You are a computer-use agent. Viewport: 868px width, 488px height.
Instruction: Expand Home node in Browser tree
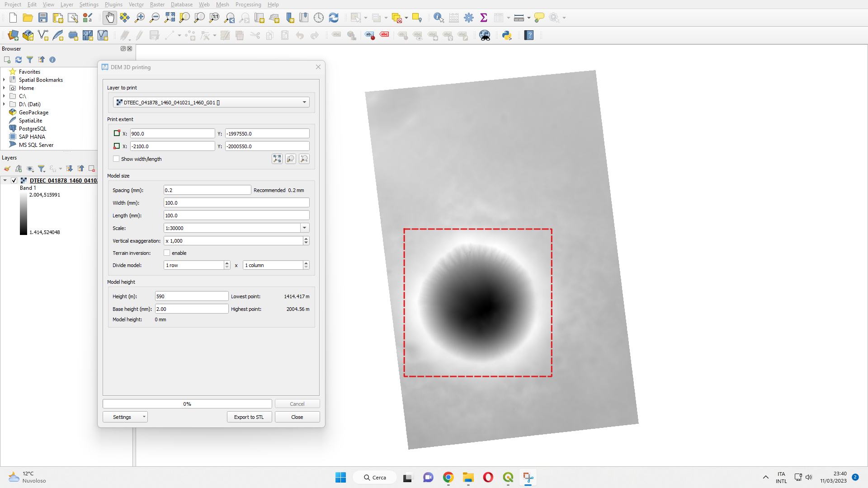tap(4, 88)
